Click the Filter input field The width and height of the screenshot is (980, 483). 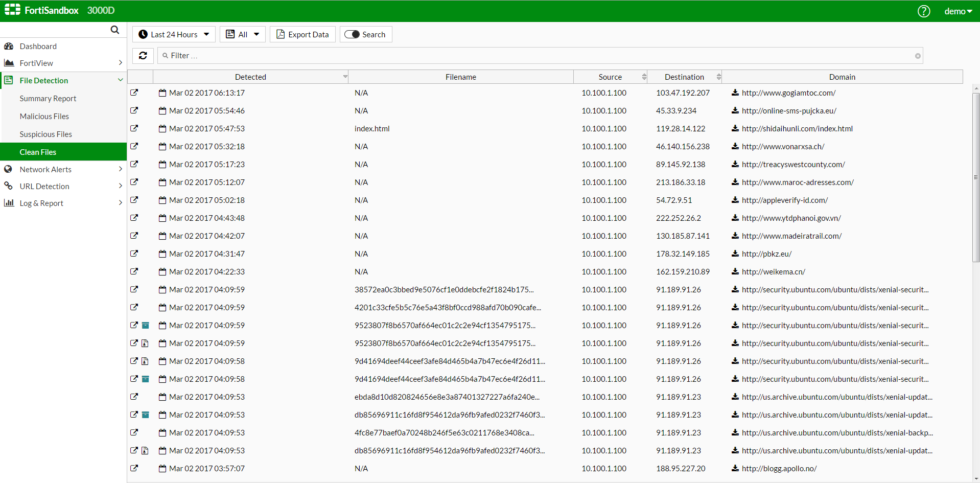click(x=540, y=56)
